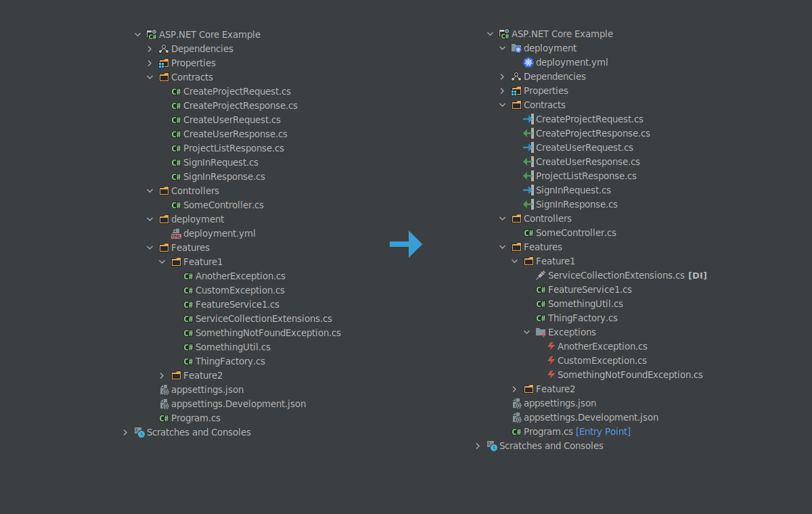This screenshot has height=514, width=812.
Task: Click the red lightning icon of AnotherException.cs
Action: 551,346
